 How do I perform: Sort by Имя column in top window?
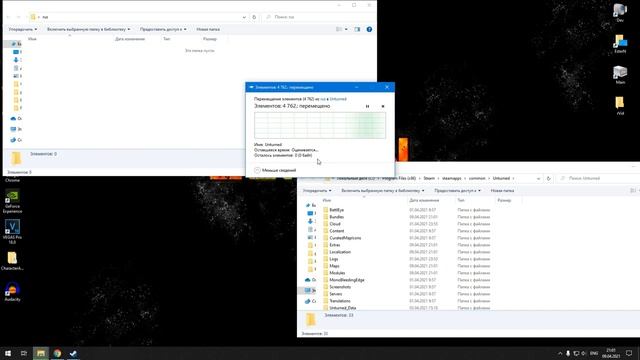point(33,39)
